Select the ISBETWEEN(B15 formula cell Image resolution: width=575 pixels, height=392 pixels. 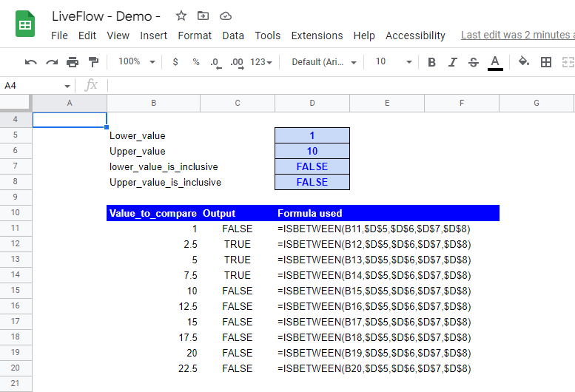coord(374,291)
